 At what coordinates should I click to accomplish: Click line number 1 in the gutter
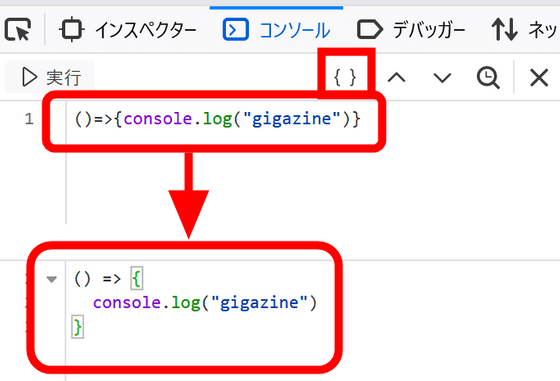coord(29,119)
